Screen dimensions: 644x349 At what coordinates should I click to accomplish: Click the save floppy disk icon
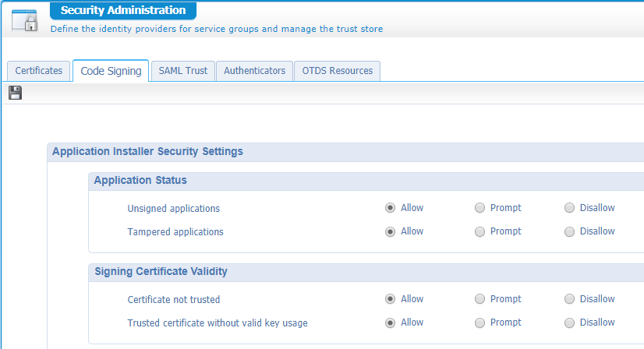coord(15,93)
